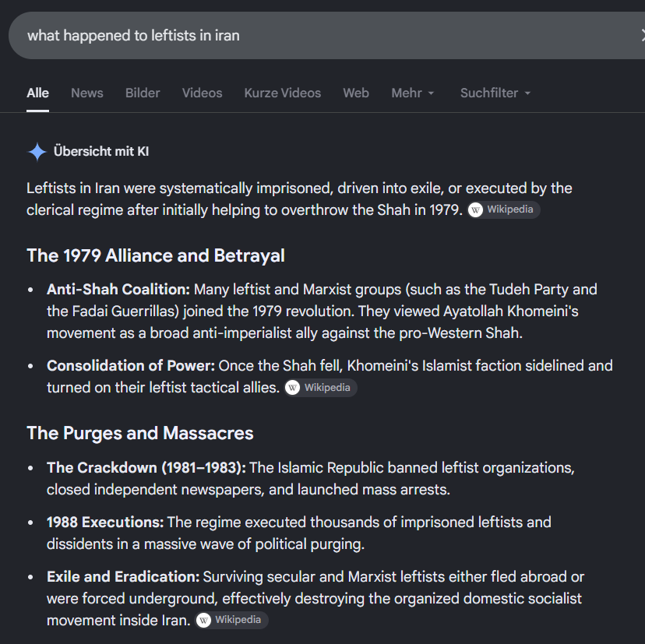Switch to the News tab
Viewport: 645px width, 644px height.
pyautogui.click(x=86, y=93)
